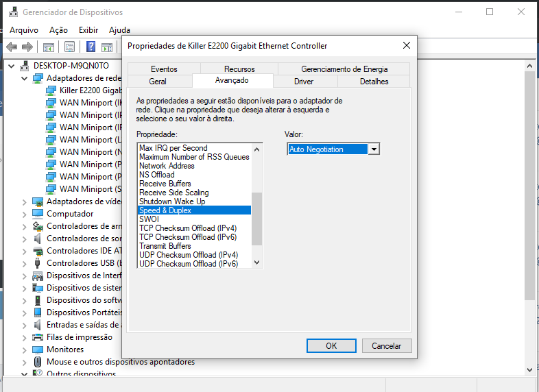The height and width of the screenshot is (392, 539).
Task: Click the Device Manager title bar icon
Action: coord(14,12)
